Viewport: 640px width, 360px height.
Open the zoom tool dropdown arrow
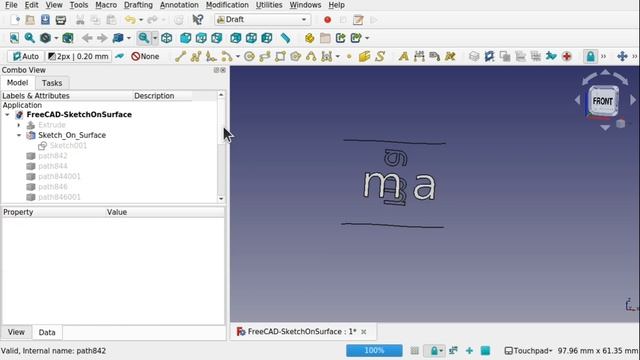click(x=155, y=38)
